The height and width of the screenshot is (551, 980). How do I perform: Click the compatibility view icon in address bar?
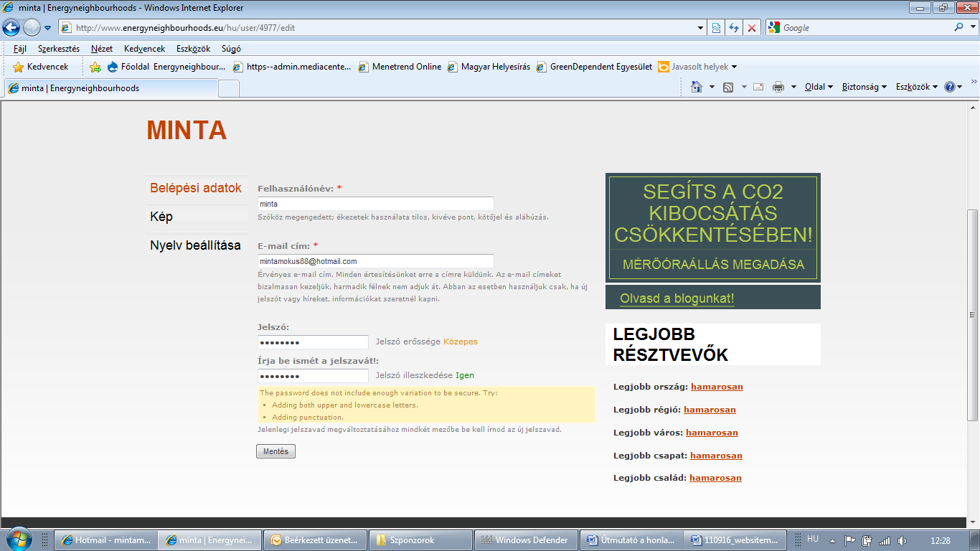coord(716,28)
